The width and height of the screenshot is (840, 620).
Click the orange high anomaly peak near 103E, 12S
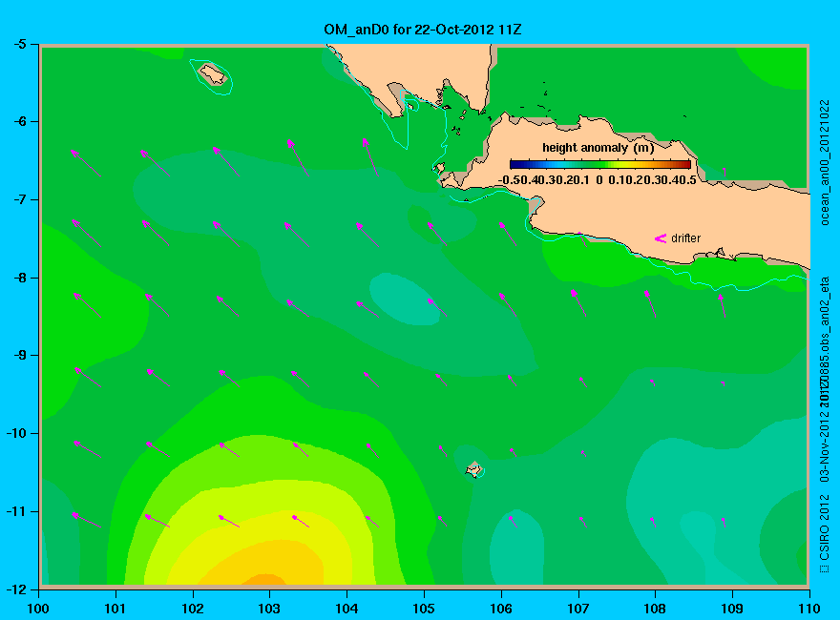(265, 580)
